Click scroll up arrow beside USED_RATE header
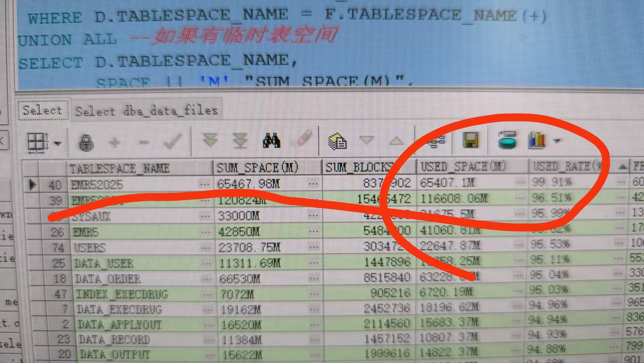This screenshot has width=644, height=363. pyautogui.click(x=622, y=167)
